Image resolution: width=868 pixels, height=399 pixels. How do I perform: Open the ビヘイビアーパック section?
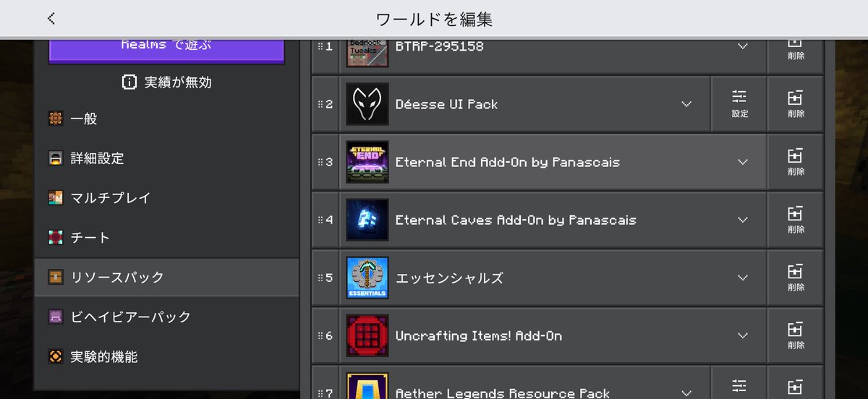point(166,317)
